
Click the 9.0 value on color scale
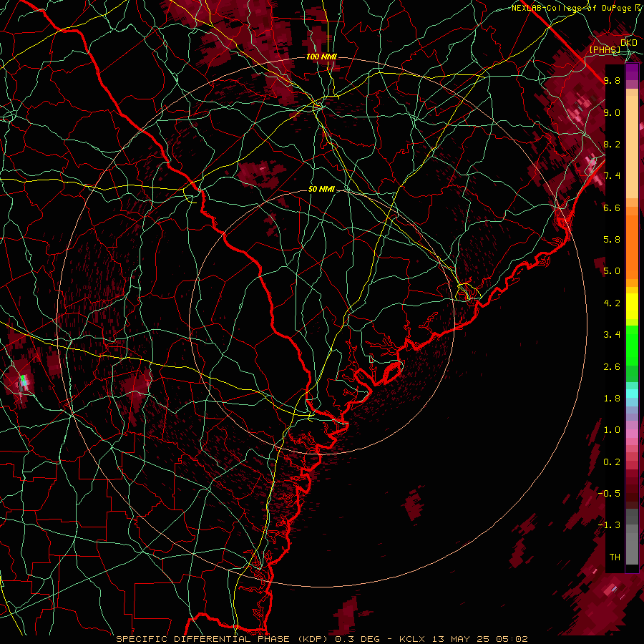612,112
